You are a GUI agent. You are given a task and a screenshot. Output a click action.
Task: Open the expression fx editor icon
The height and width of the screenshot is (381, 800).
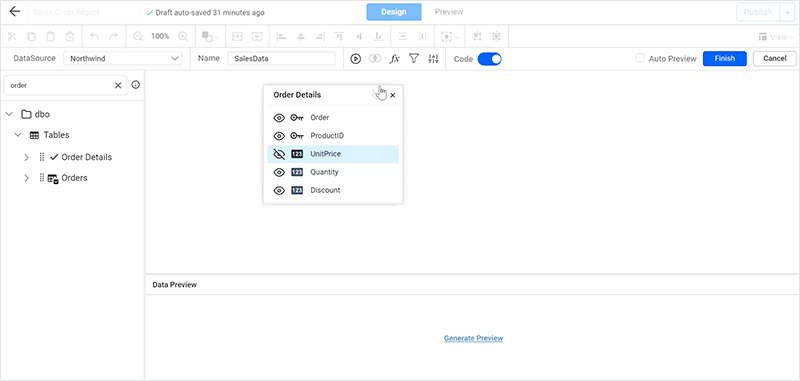pyautogui.click(x=394, y=59)
